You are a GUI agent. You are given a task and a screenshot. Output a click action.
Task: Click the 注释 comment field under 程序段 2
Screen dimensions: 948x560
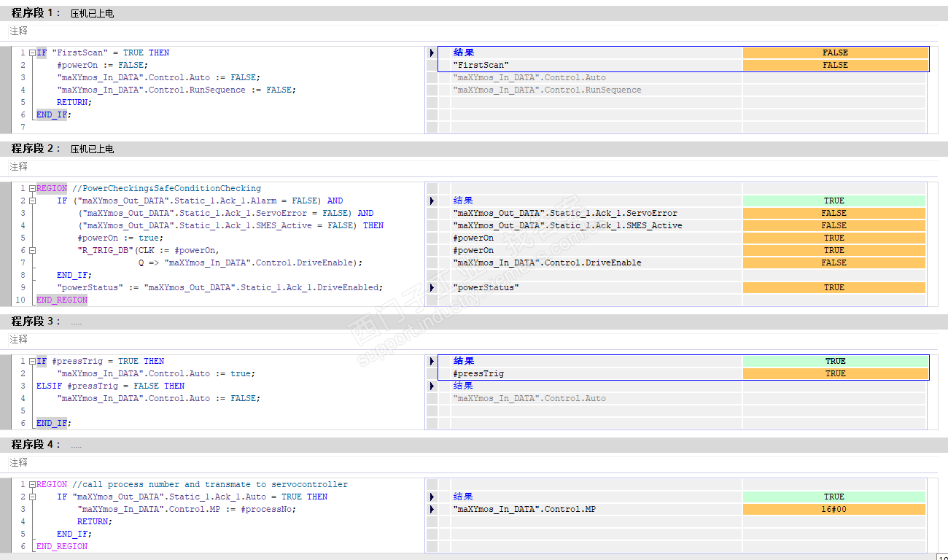(x=19, y=166)
